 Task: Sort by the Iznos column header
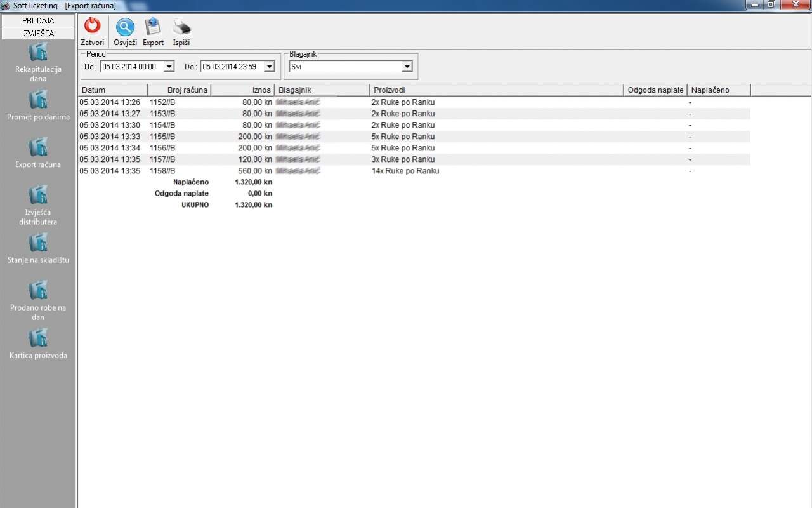tap(243, 90)
